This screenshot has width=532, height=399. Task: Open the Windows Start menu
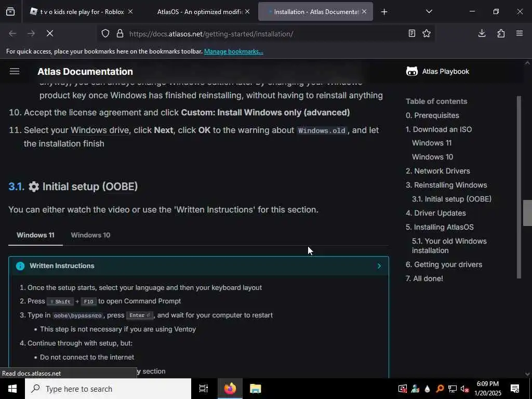click(x=12, y=389)
